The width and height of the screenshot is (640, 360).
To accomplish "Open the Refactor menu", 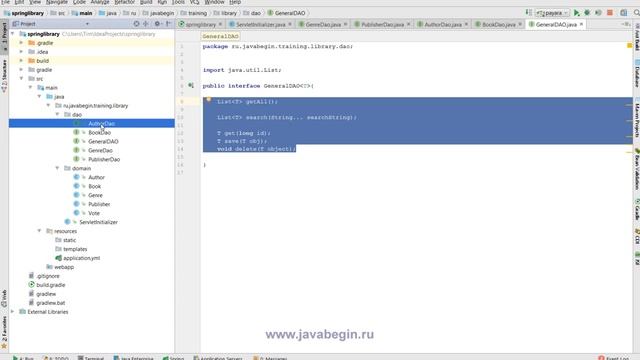I will pos(124,2).
